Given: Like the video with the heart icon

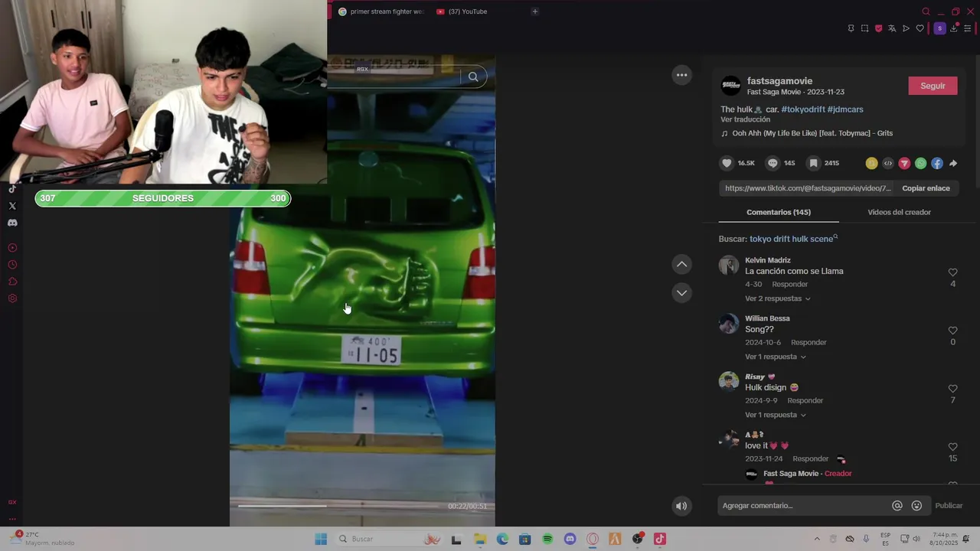Looking at the screenshot, I should click(727, 163).
